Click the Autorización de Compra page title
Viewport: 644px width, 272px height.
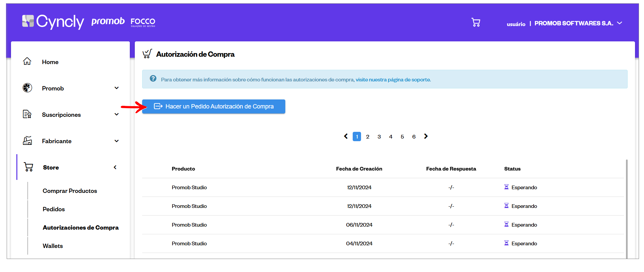click(195, 54)
